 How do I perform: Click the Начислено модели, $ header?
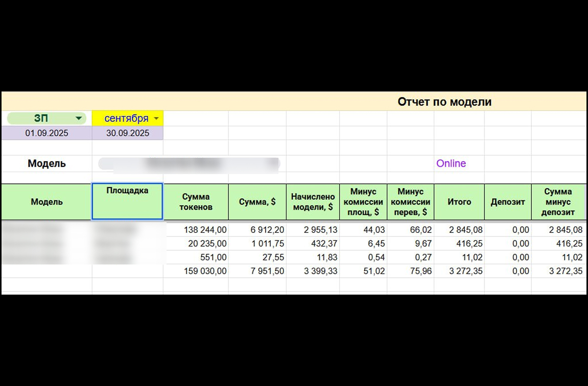pos(313,202)
